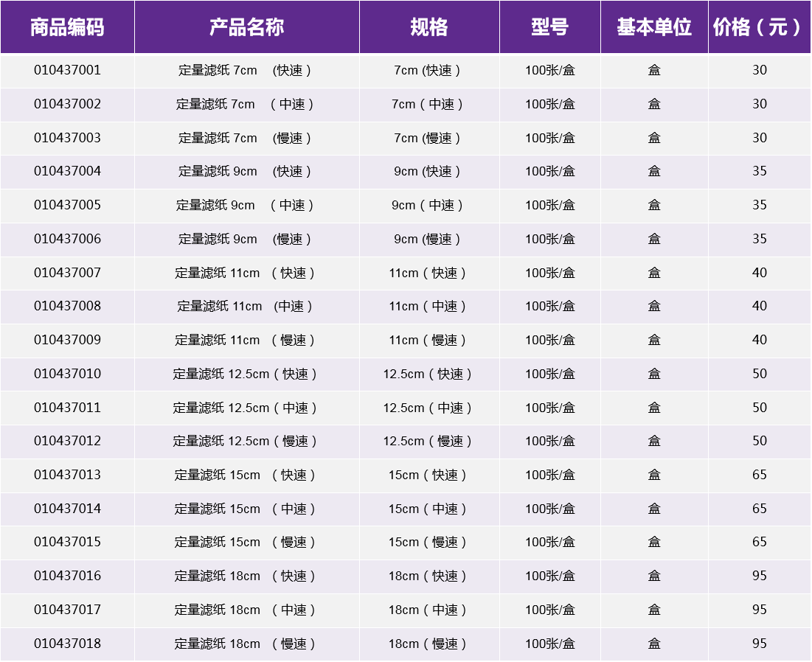The image size is (812, 662).
Task: Click product code 010437003
Action: pyautogui.click(x=67, y=138)
